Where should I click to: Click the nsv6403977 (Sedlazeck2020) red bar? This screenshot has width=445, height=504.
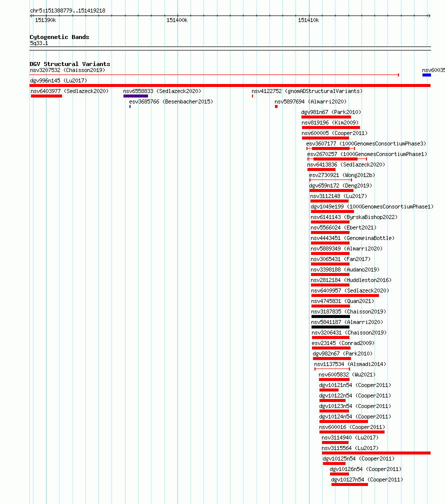pyautogui.click(x=46, y=96)
